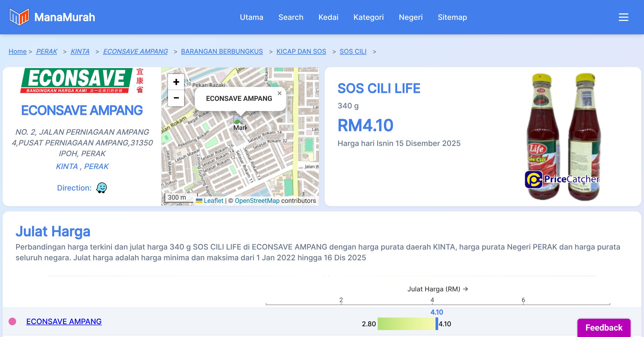
Task: Close the ECONSAVE AMPANG map popup
Action: 279,93
